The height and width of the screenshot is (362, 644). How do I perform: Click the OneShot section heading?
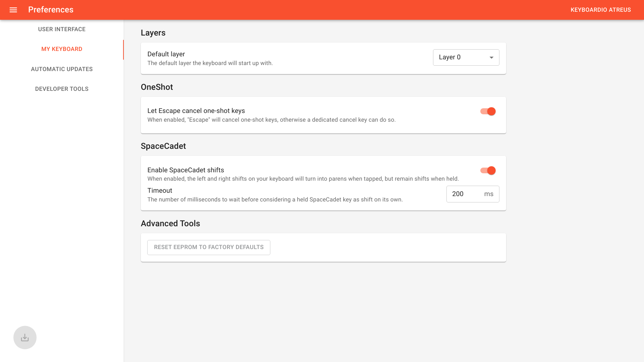pyautogui.click(x=157, y=87)
